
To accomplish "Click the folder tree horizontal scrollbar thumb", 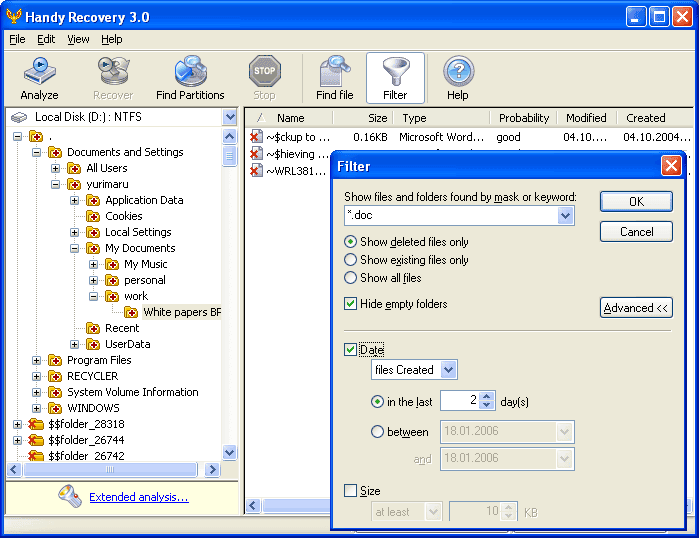I will 110,469.
